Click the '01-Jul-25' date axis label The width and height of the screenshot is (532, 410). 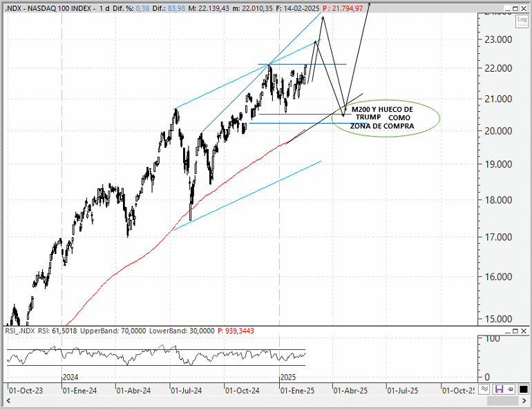tap(403, 391)
